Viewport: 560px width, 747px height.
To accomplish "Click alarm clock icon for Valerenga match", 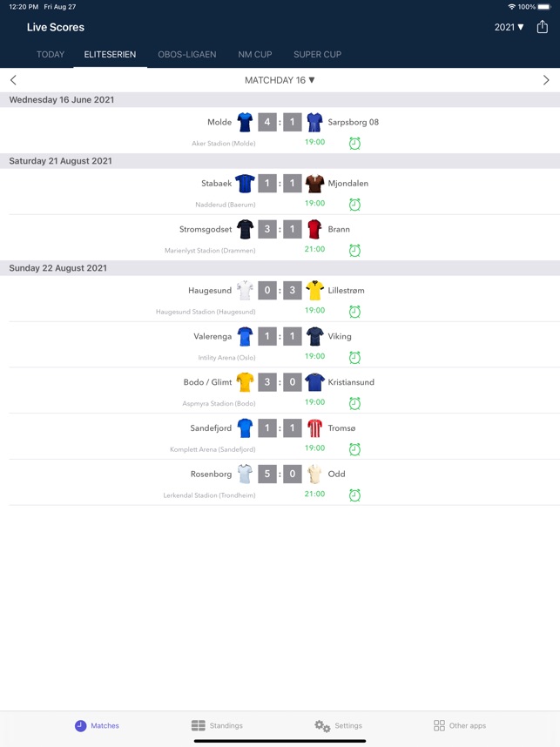I will 354,357.
